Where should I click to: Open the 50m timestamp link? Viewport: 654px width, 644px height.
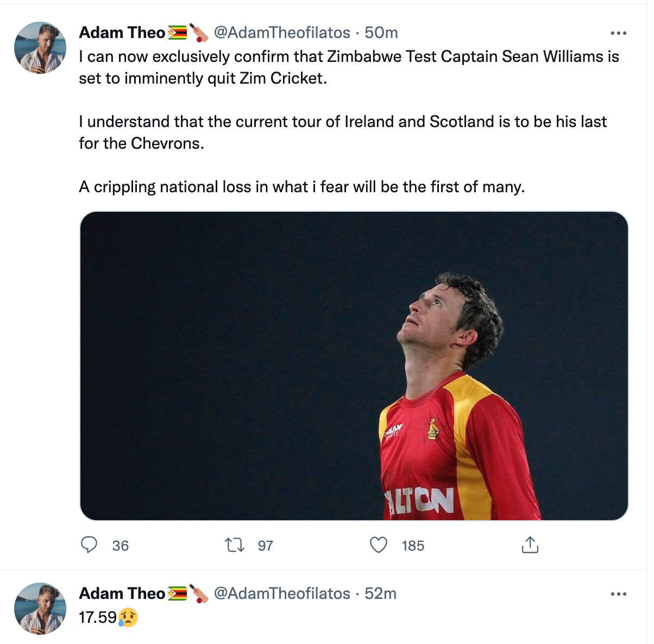pos(381,33)
